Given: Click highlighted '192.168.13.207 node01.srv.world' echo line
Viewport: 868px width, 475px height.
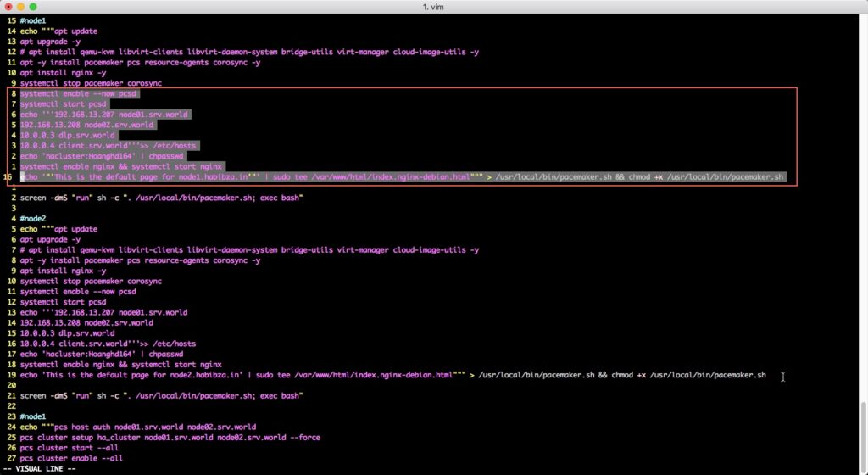Looking at the screenshot, I should tap(104, 115).
